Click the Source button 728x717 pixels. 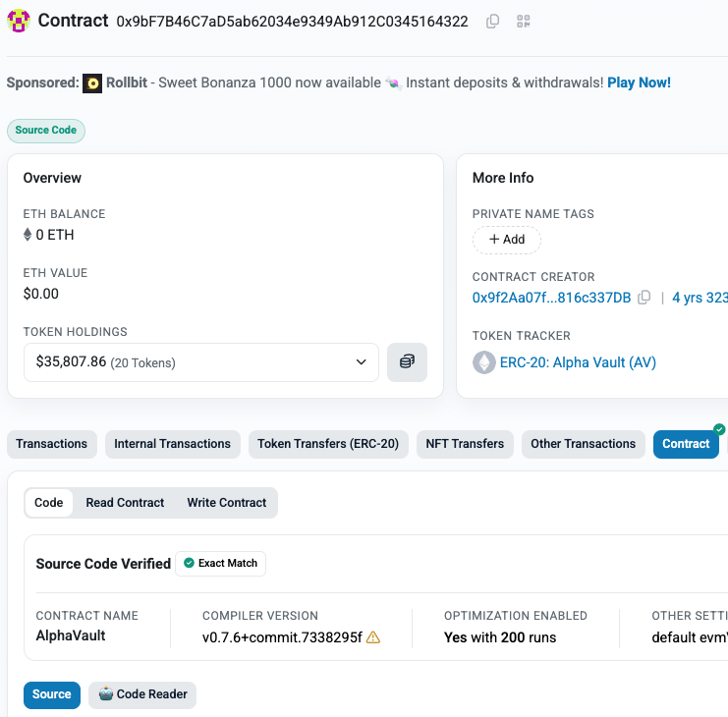(x=51, y=694)
